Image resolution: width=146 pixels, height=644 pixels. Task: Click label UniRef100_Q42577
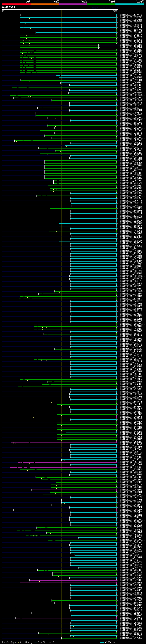[x=131, y=35]
